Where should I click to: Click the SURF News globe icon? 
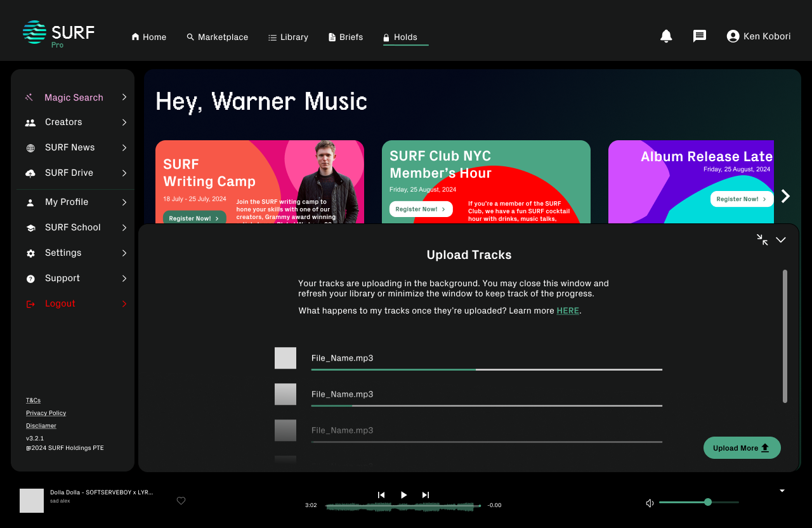30,148
